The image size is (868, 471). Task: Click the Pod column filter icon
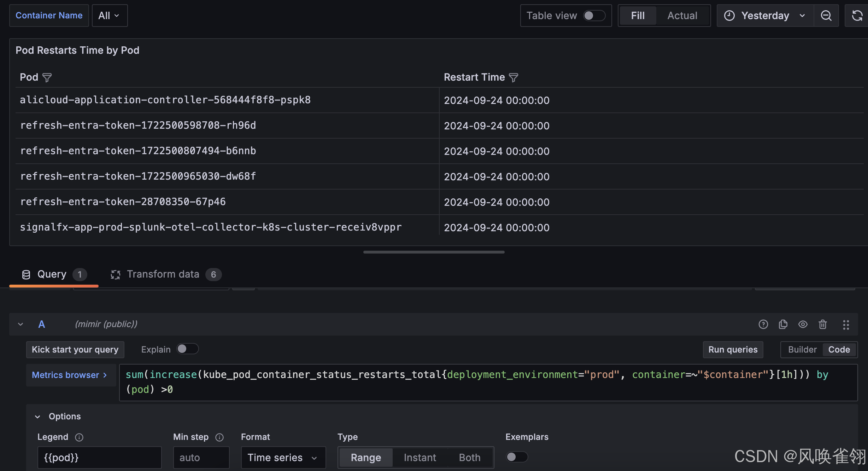point(47,77)
